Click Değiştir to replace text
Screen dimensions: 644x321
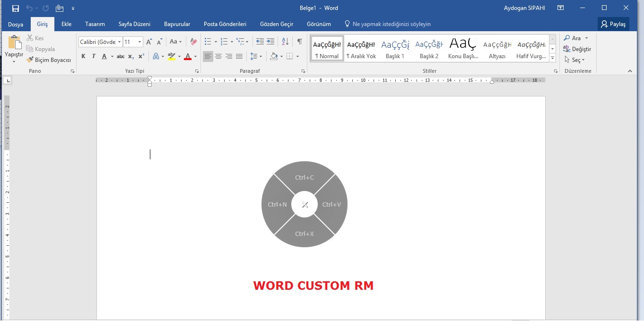(x=577, y=49)
